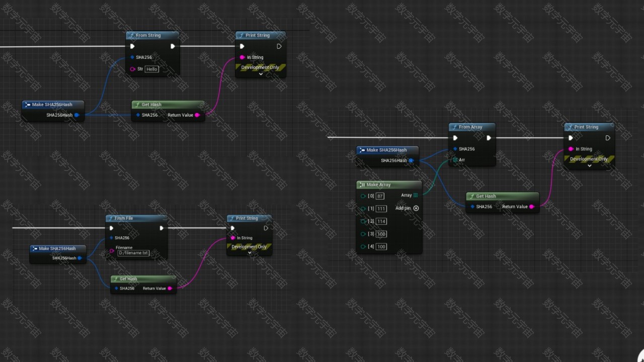Click Make Array [3] input pin
Image resolution: width=644 pixels, height=362 pixels.
363,234
